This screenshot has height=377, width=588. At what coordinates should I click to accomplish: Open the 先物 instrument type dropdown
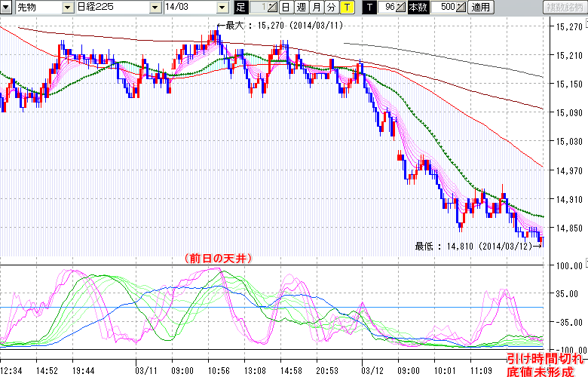coord(68,8)
